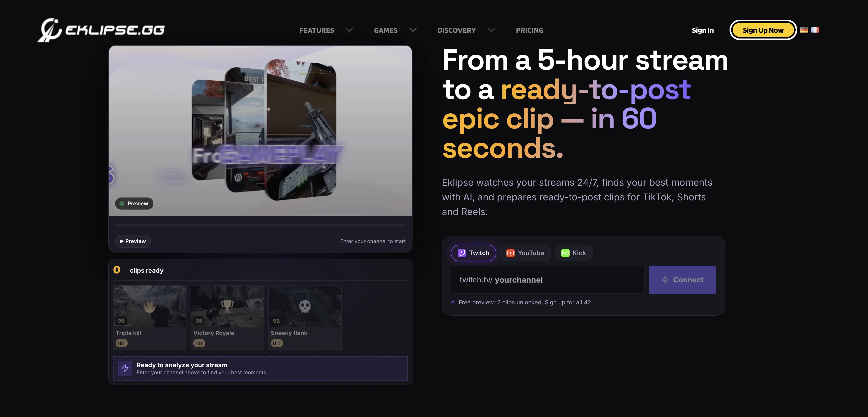Click 'Enter your channel to start' text

pyautogui.click(x=373, y=241)
